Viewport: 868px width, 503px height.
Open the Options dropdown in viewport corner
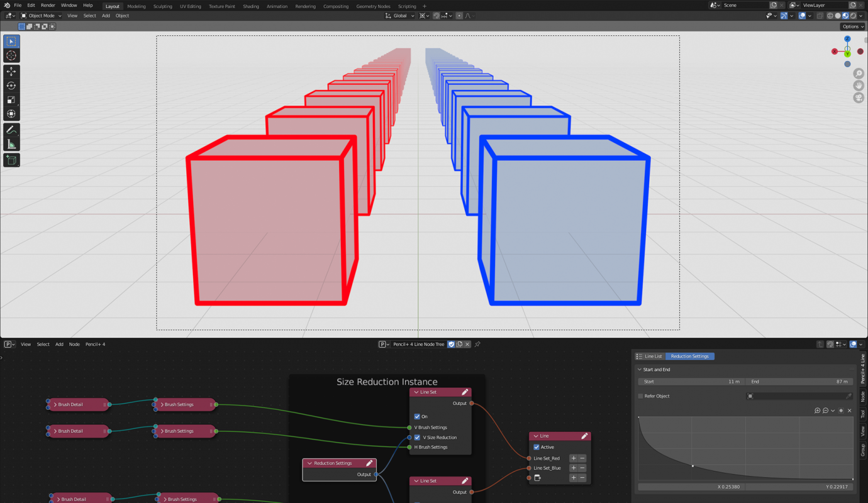coord(852,26)
